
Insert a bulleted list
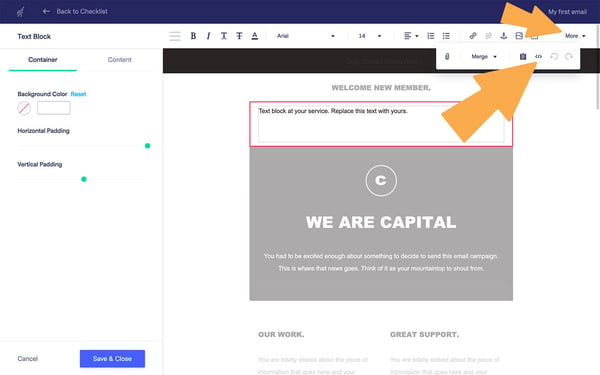pyautogui.click(x=446, y=36)
